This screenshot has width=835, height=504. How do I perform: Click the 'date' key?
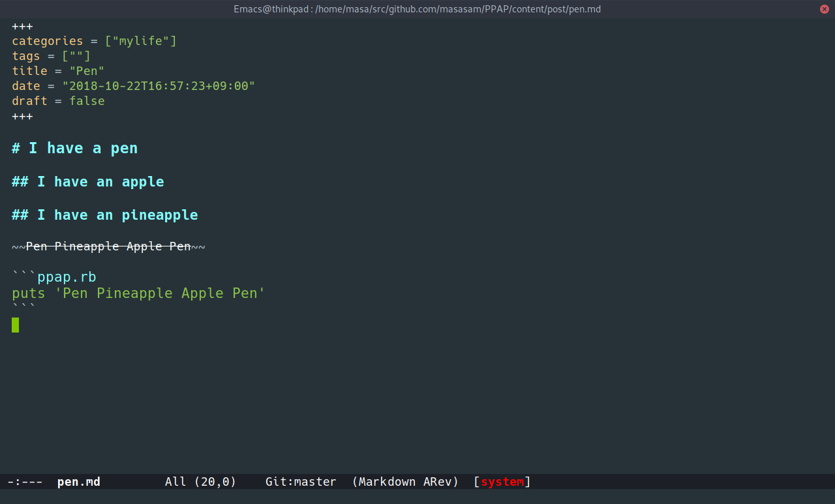coord(26,86)
